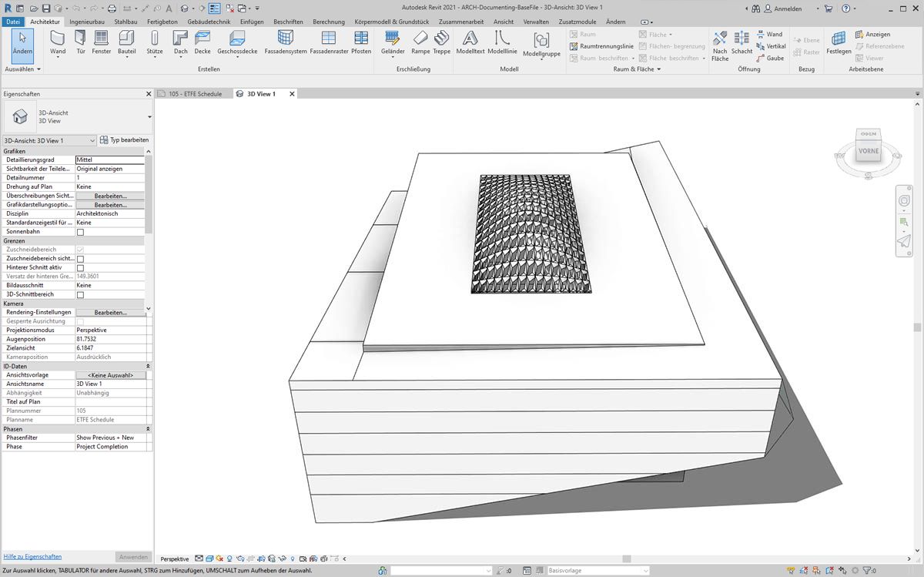Switch to the Ingenieurbau ribbon tab
Viewport: 924px width, 577px height.
coord(87,22)
